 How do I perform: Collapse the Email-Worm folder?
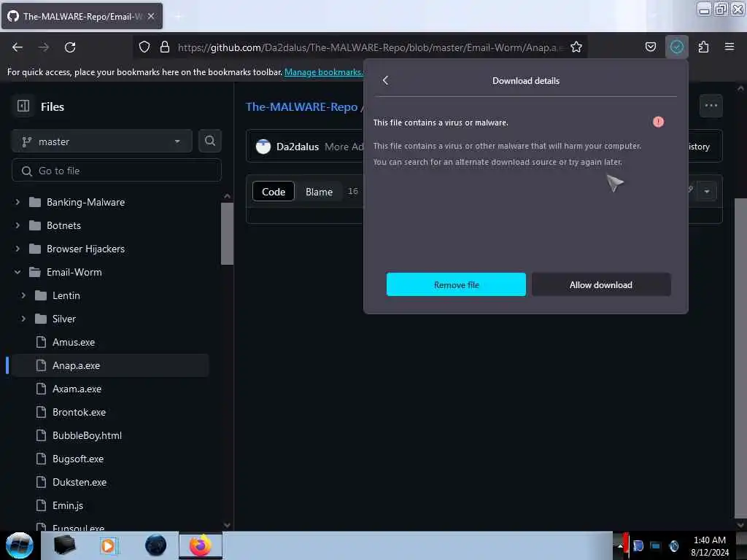pyautogui.click(x=18, y=272)
